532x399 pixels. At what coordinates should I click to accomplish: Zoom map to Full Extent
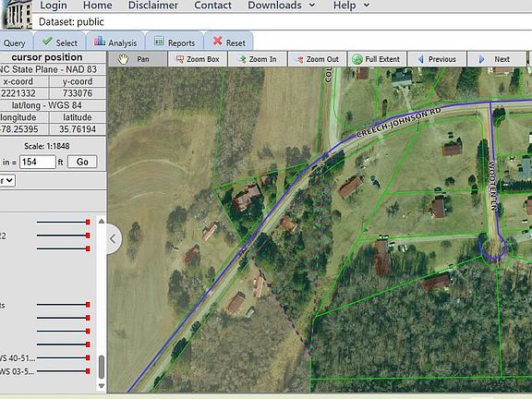(x=377, y=59)
